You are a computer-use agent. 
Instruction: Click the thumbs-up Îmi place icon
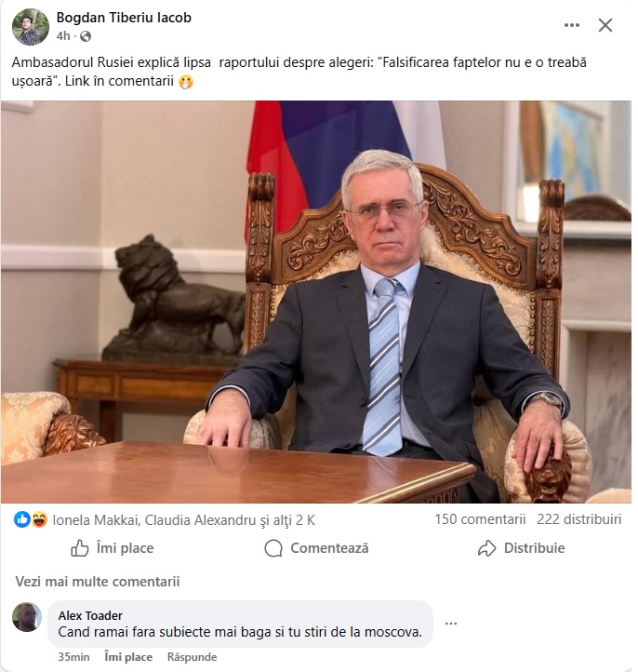coord(80,548)
